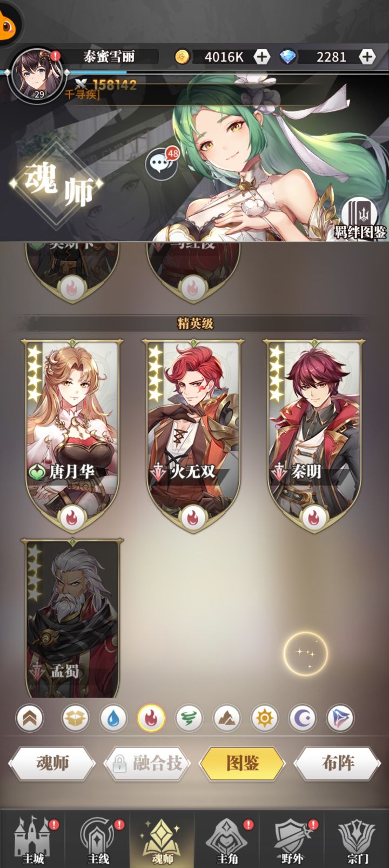Filter by earth mountain element icon

(x=227, y=718)
